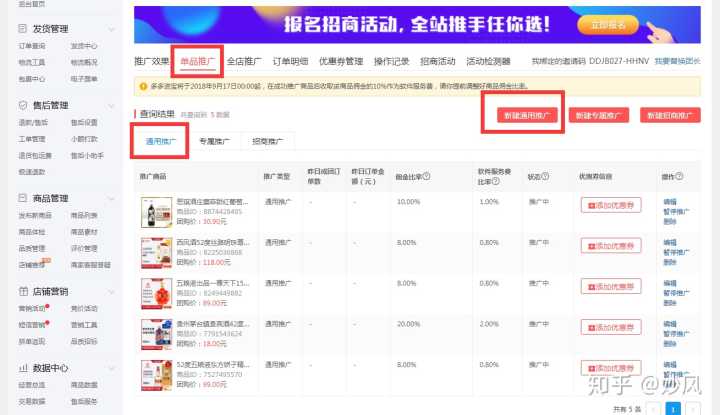Add coupon for the 52度五粮液 99.00元 product
The height and width of the screenshot is (415, 720).
pyautogui.click(x=611, y=368)
